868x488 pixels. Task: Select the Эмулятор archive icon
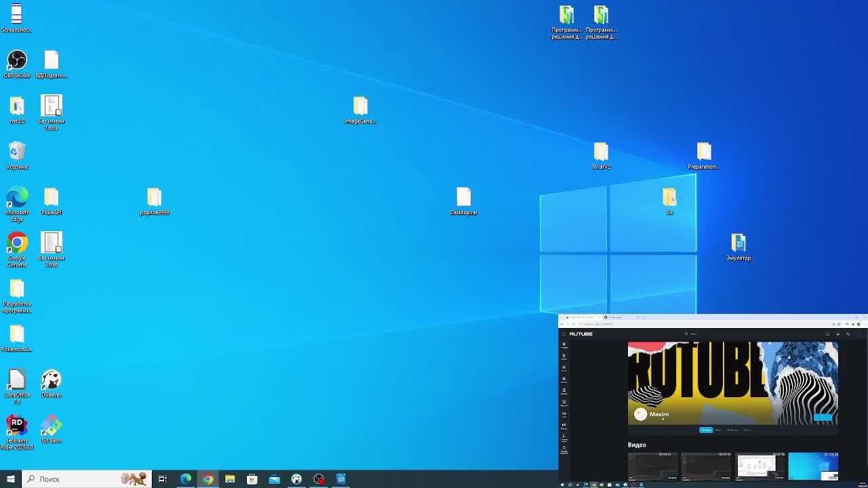click(x=738, y=247)
